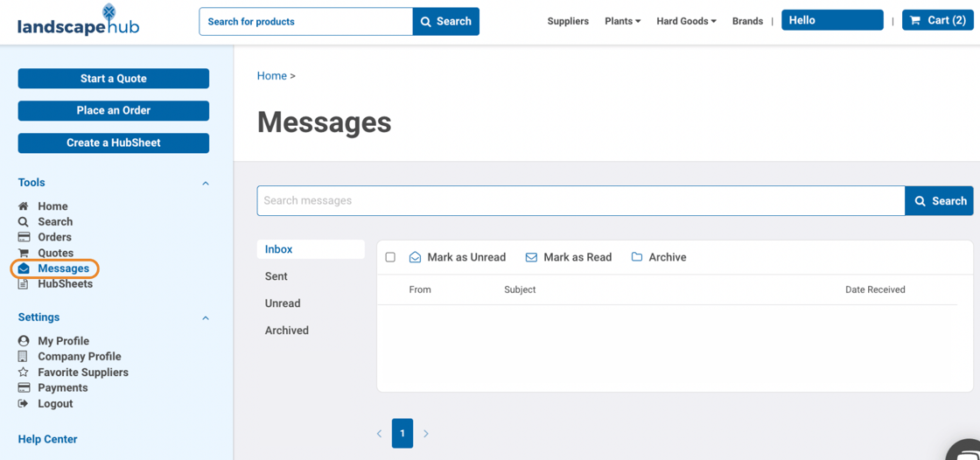Click the HubSheets document icon
Screen dimensions: 980x460
click(24, 284)
